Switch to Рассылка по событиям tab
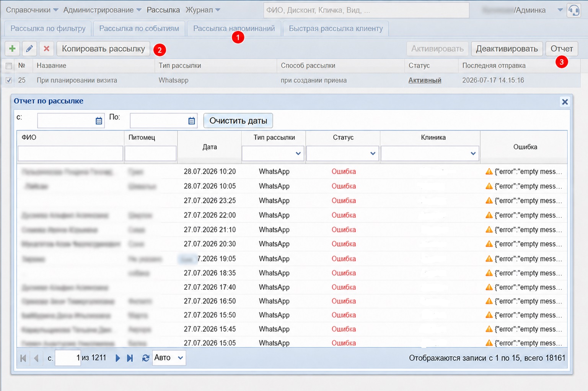The width and height of the screenshot is (588, 391). pos(139,29)
